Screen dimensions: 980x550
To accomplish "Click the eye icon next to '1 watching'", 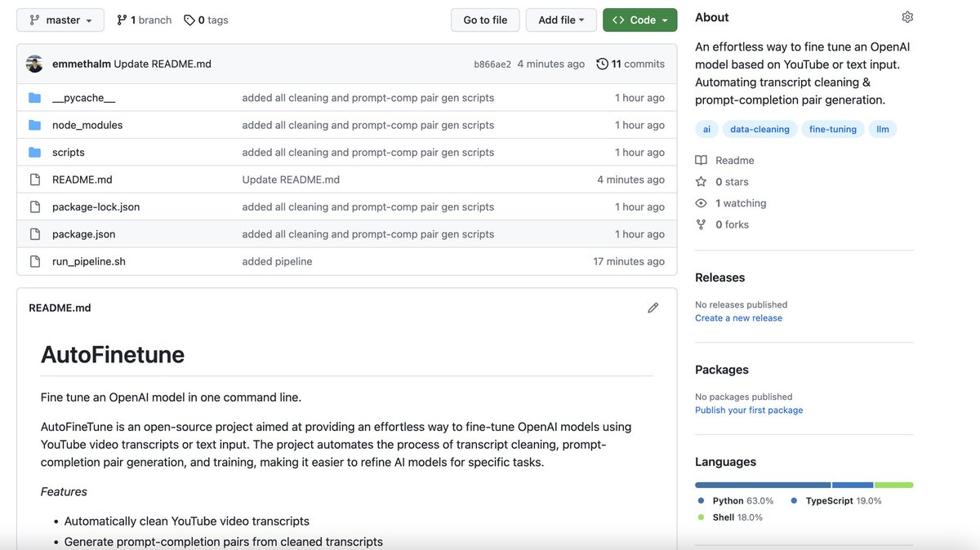I will [x=701, y=203].
